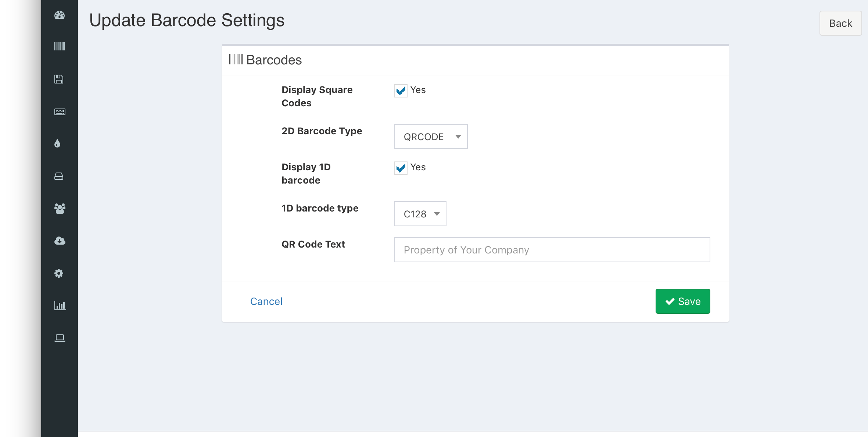Screen dimensions: 868x437
Task: Click the barcode assets icon in sidebar
Action: pyautogui.click(x=60, y=46)
